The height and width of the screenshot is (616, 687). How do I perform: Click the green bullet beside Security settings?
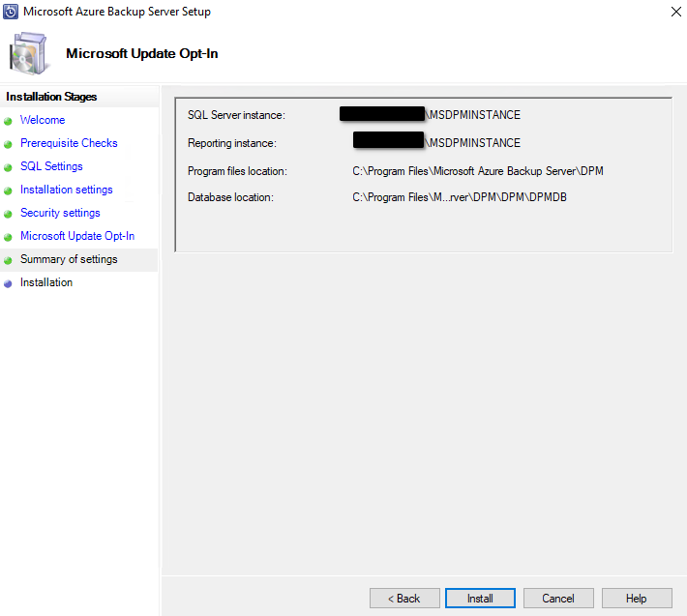tap(8, 214)
